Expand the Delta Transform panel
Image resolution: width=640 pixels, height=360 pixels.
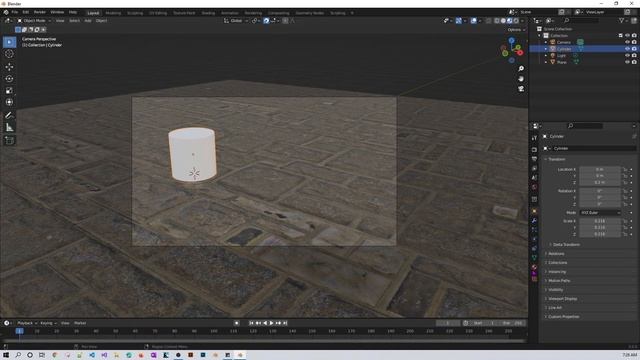point(567,244)
